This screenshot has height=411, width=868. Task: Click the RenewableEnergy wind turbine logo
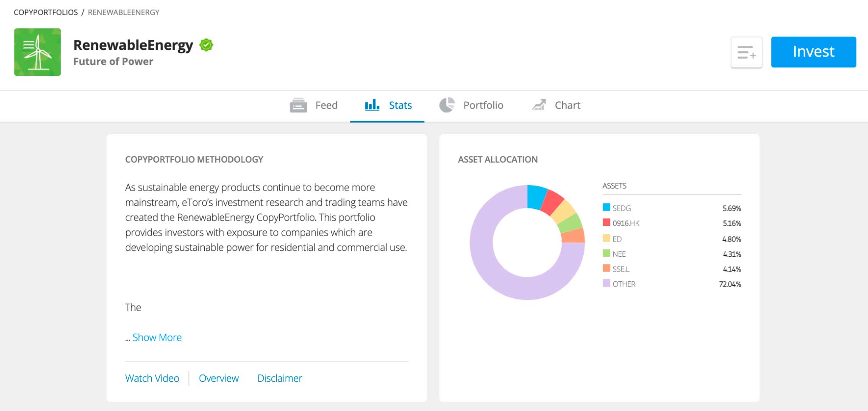point(37,52)
